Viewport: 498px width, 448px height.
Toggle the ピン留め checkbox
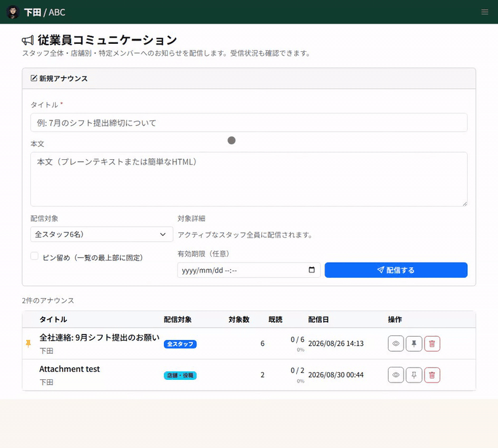click(34, 256)
